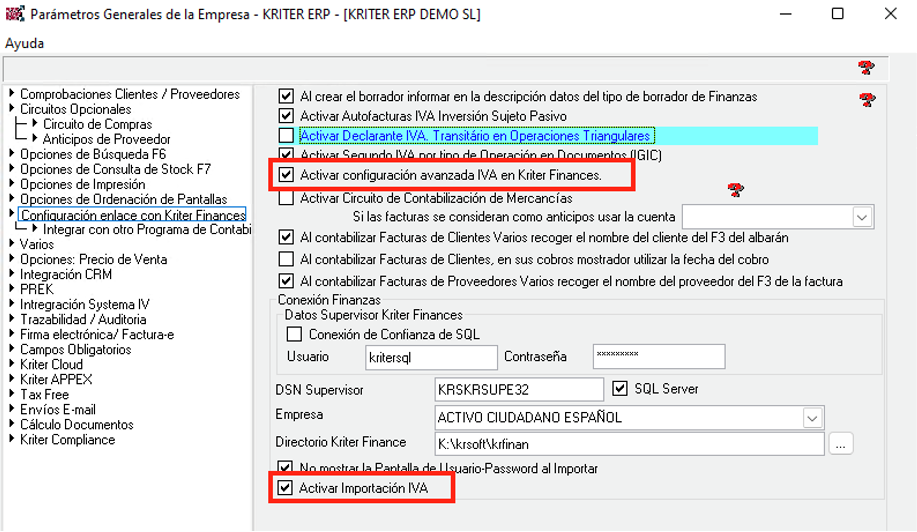Image resolution: width=917 pixels, height=532 pixels.
Task: Expand Circuito de Compras arrow
Action: coord(35,123)
